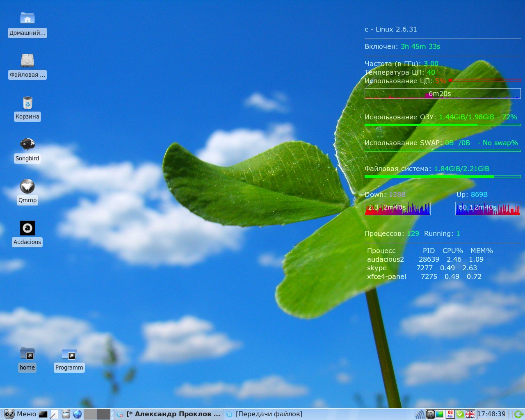Screen dimensions: 525x420
Task: Click the panel clock showing 17:48:39
Action: pyautogui.click(x=491, y=414)
